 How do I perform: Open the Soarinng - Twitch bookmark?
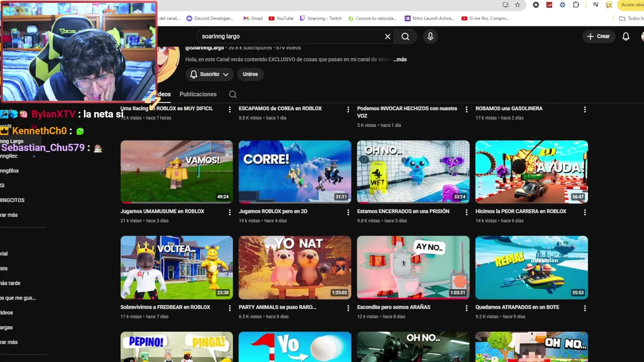coord(321,18)
